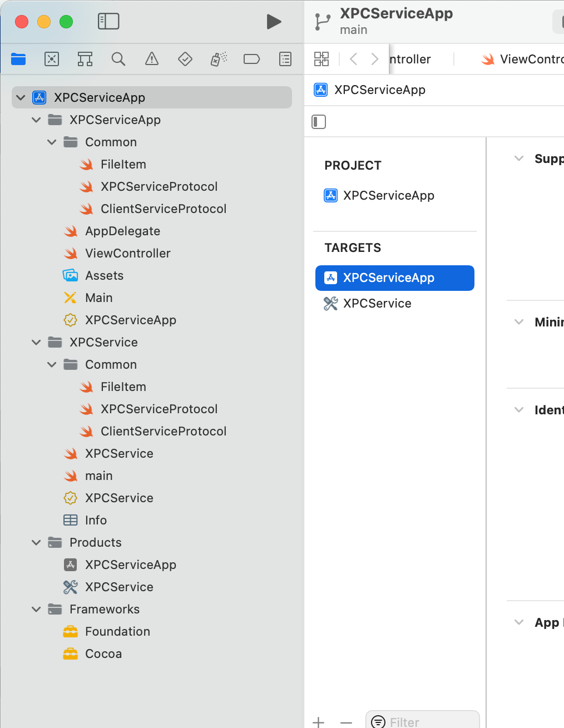
Task: Collapse the Products group
Action: point(36,542)
